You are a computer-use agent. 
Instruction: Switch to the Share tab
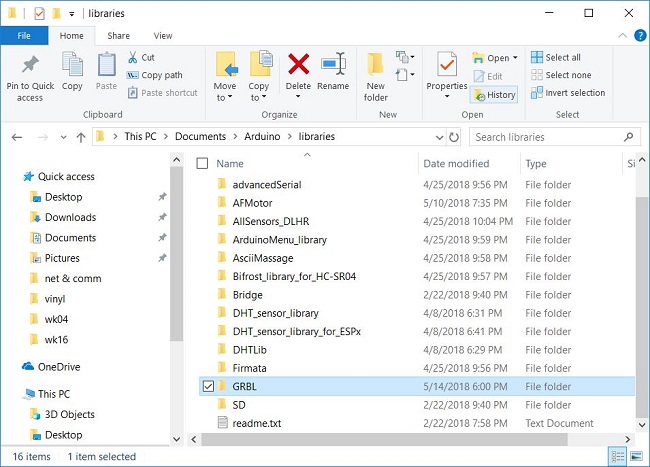(118, 36)
